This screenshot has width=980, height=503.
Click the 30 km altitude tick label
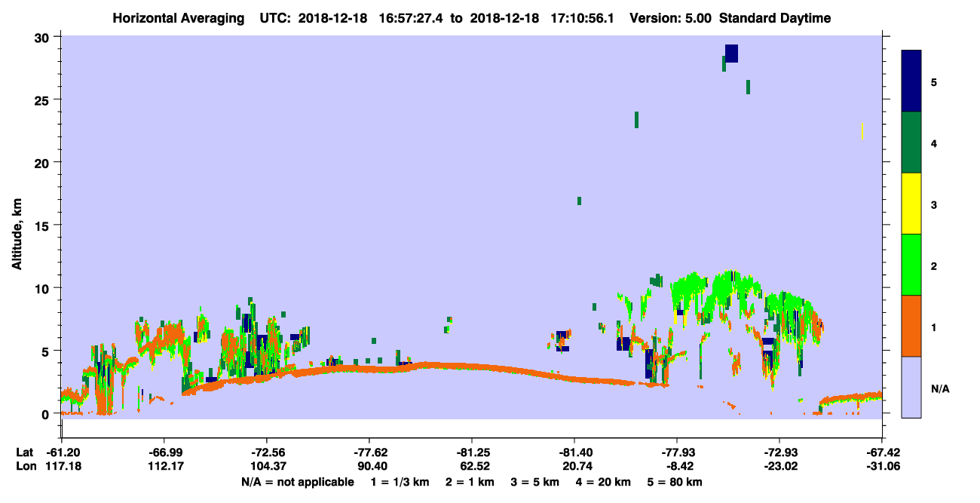[x=44, y=37]
